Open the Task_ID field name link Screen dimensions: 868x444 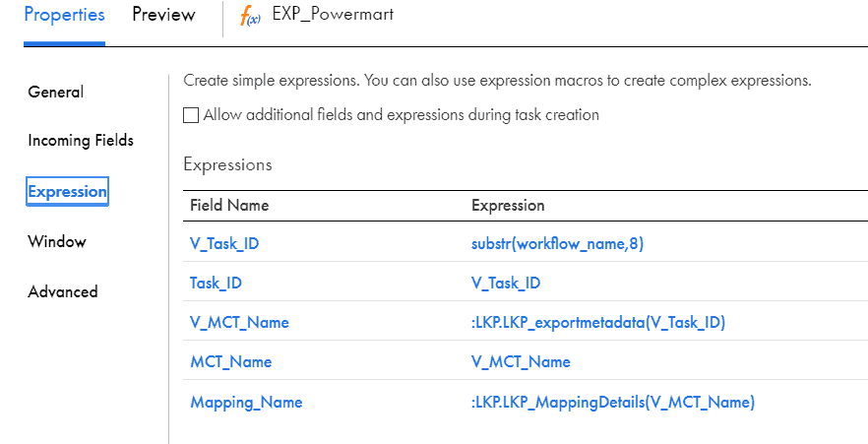click(x=216, y=283)
